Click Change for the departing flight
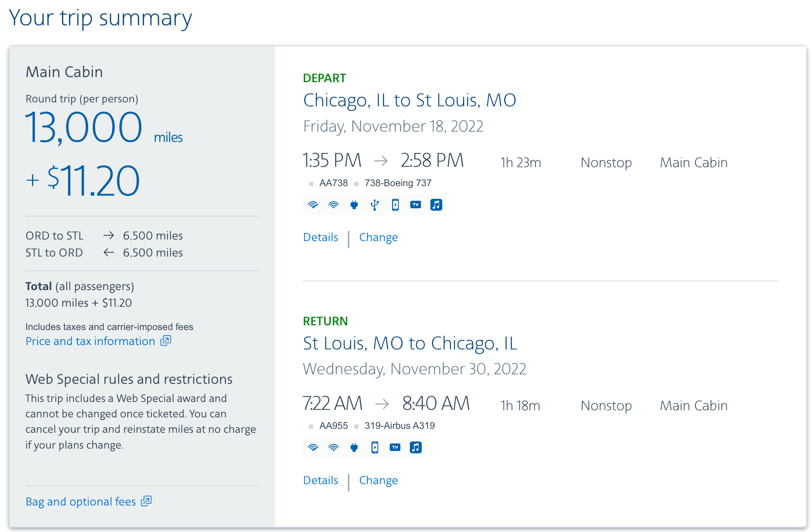This screenshot has width=811, height=532. pos(378,237)
